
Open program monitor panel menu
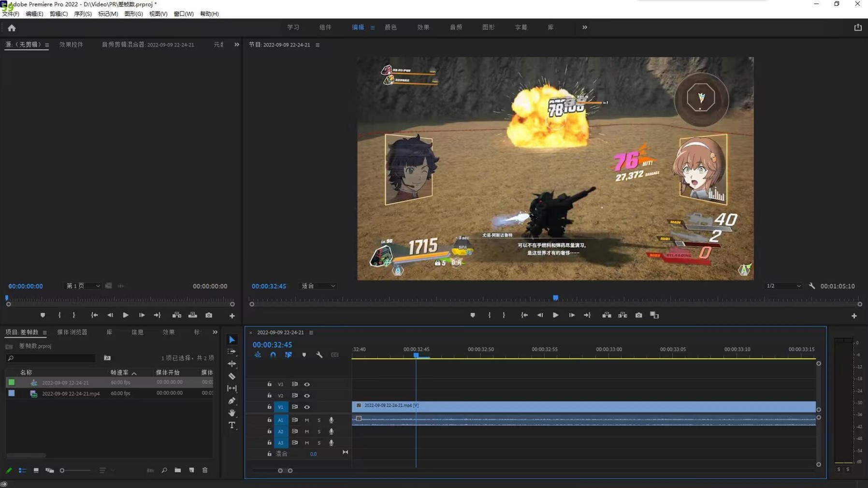318,45
